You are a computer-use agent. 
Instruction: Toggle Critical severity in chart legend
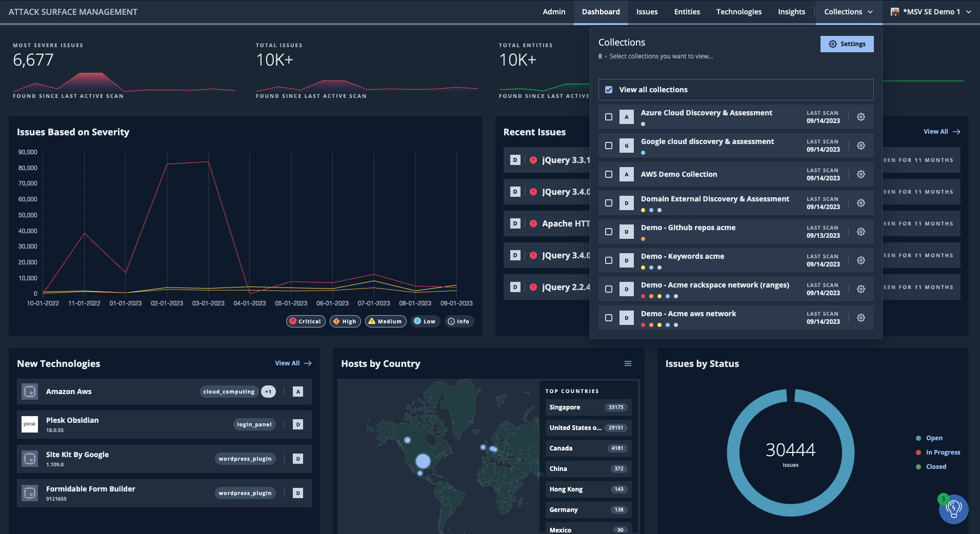click(x=306, y=321)
